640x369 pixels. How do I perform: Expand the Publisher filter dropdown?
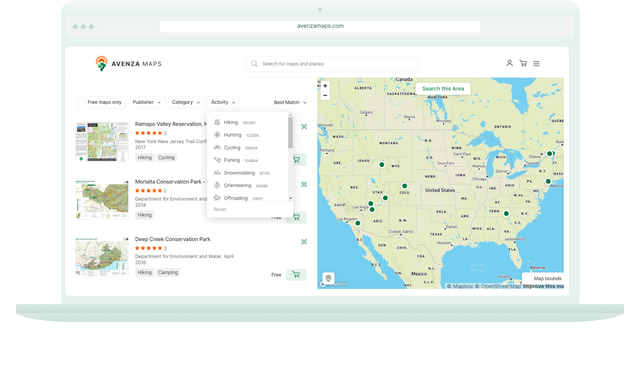coord(147,102)
